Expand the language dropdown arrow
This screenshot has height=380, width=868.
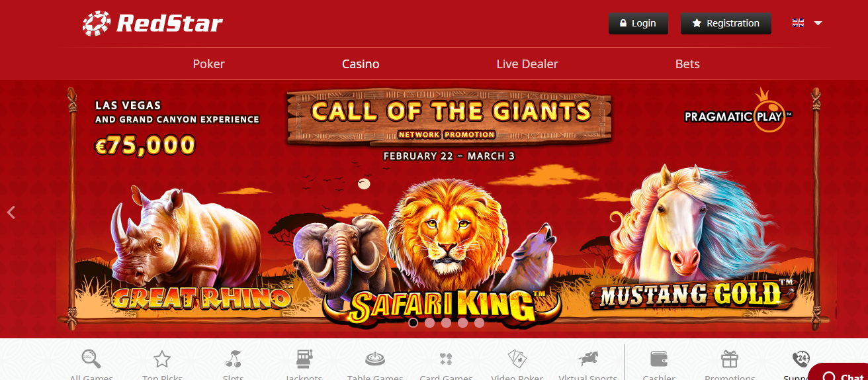[818, 23]
